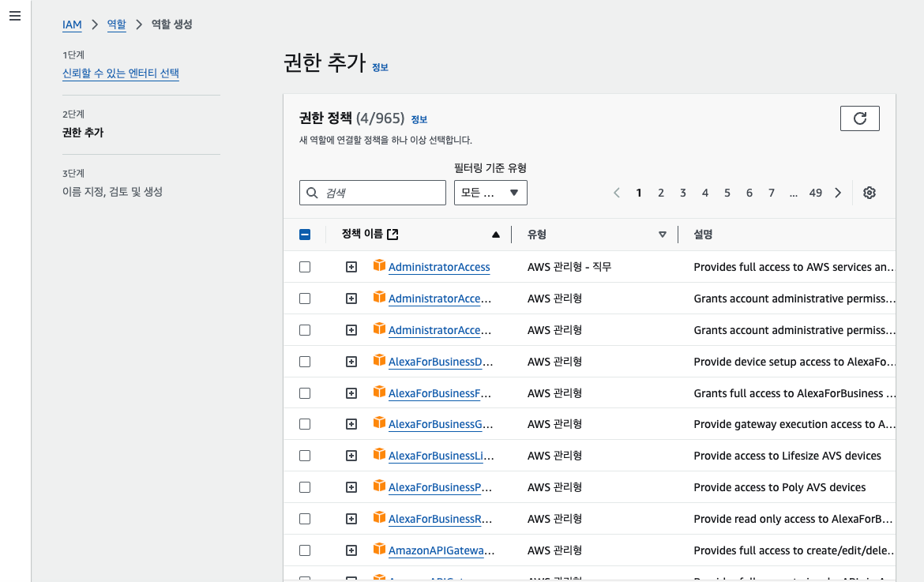Select page 1 in pagination
The width and height of the screenshot is (924, 582).
(x=639, y=193)
